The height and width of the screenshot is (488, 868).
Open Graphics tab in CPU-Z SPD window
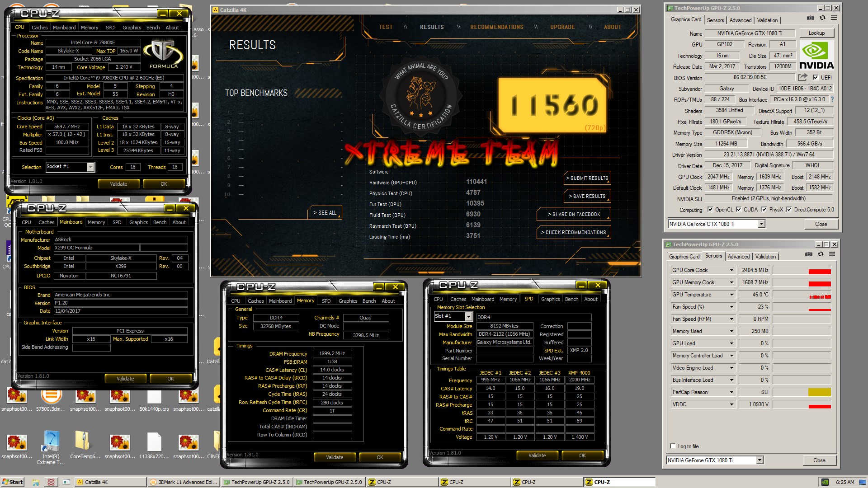pos(550,299)
